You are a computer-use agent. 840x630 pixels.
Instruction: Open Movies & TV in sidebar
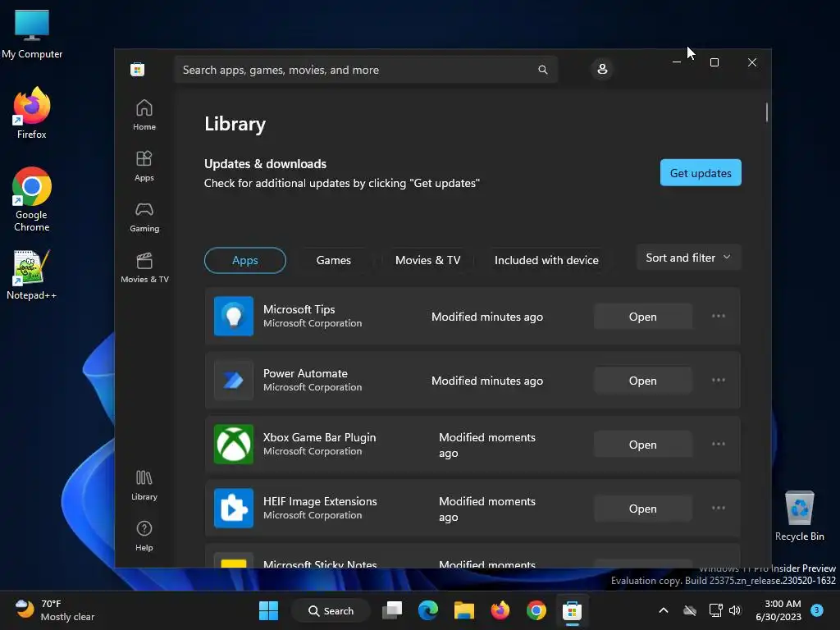[144, 267]
